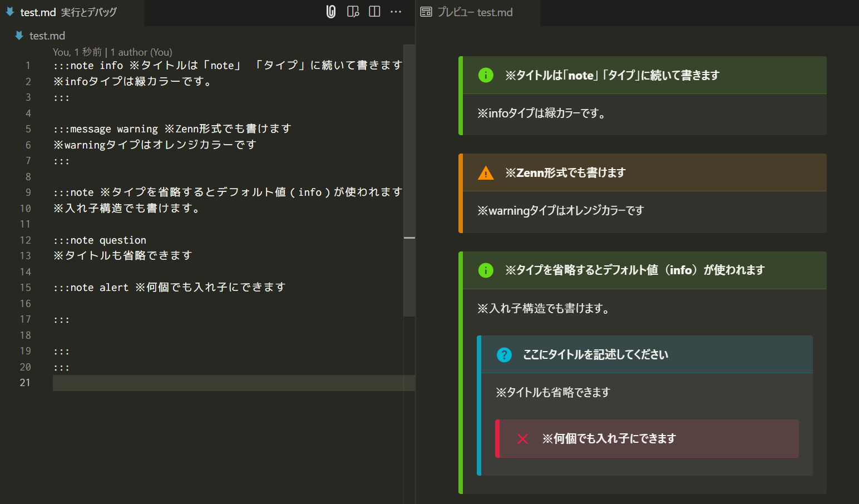Click the blue arrow file icon on test.md tab
Viewport: 859px width, 504px height.
pyautogui.click(x=11, y=12)
